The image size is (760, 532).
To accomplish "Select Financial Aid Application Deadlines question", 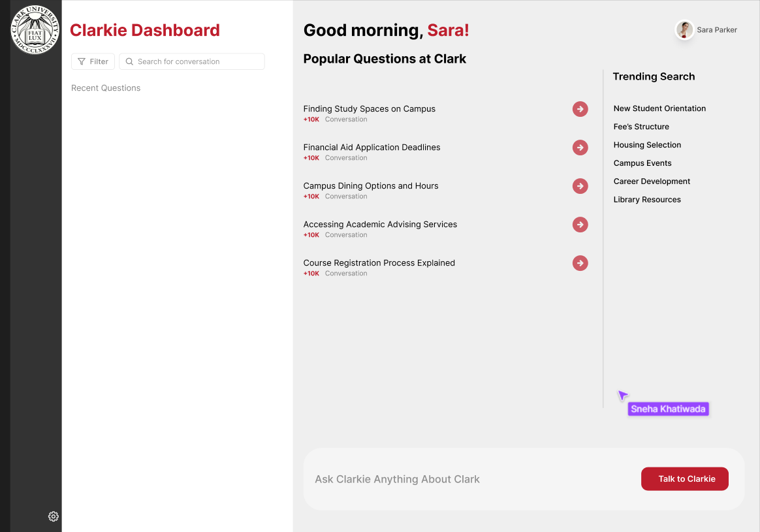I will point(372,148).
